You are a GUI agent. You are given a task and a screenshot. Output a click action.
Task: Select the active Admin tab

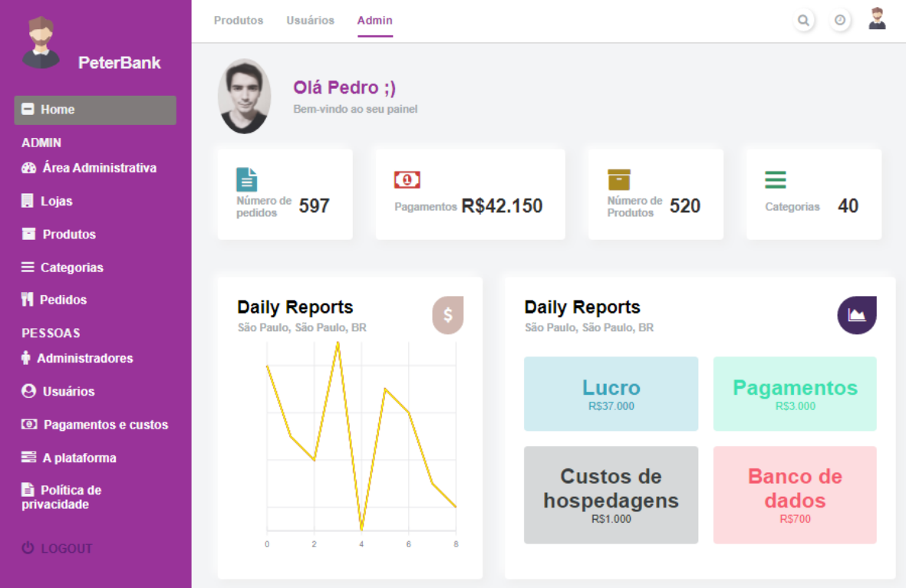[374, 21]
